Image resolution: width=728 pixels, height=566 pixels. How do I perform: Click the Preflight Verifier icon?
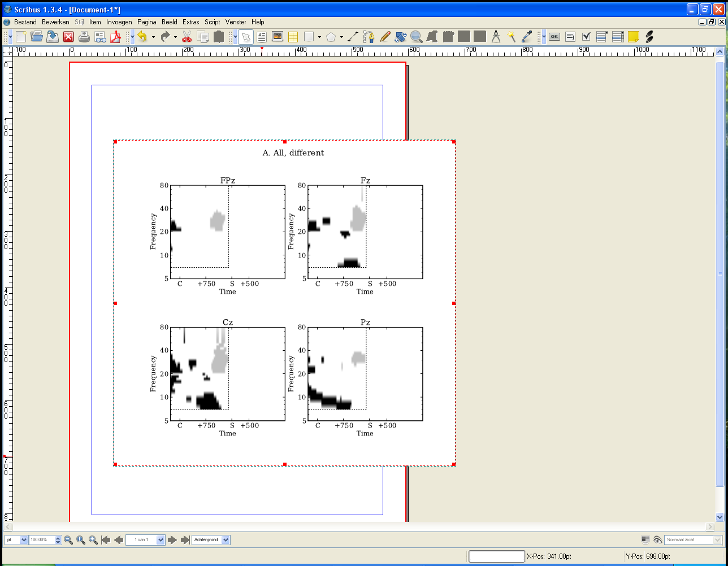pos(101,37)
